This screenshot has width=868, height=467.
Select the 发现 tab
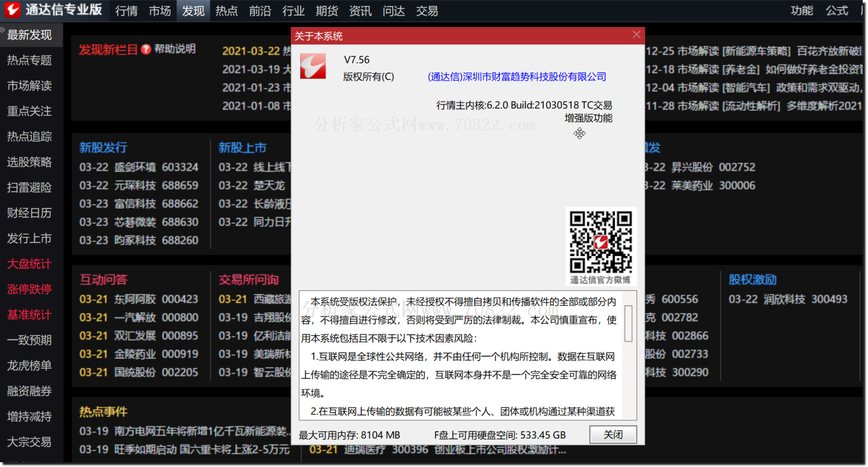pos(193,11)
